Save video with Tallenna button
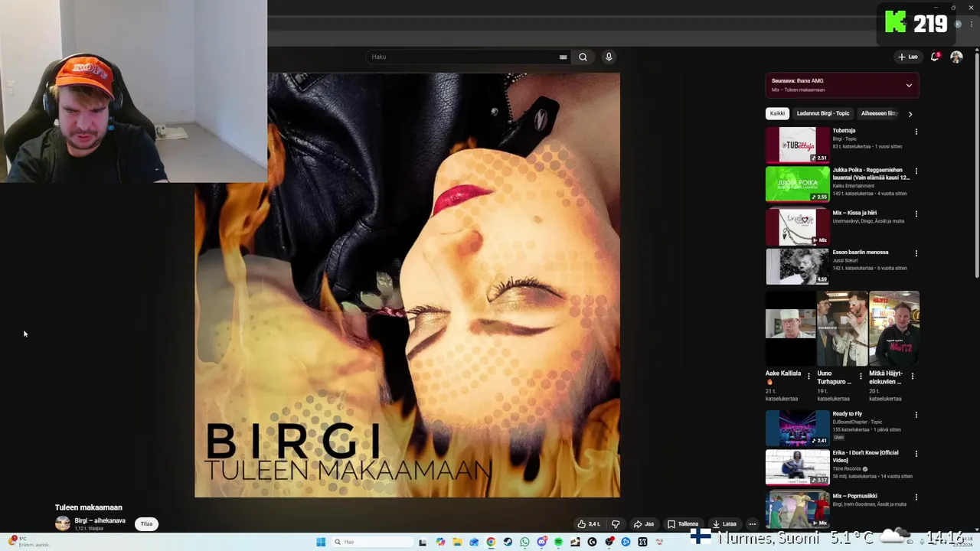The width and height of the screenshot is (980, 551). (x=682, y=524)
